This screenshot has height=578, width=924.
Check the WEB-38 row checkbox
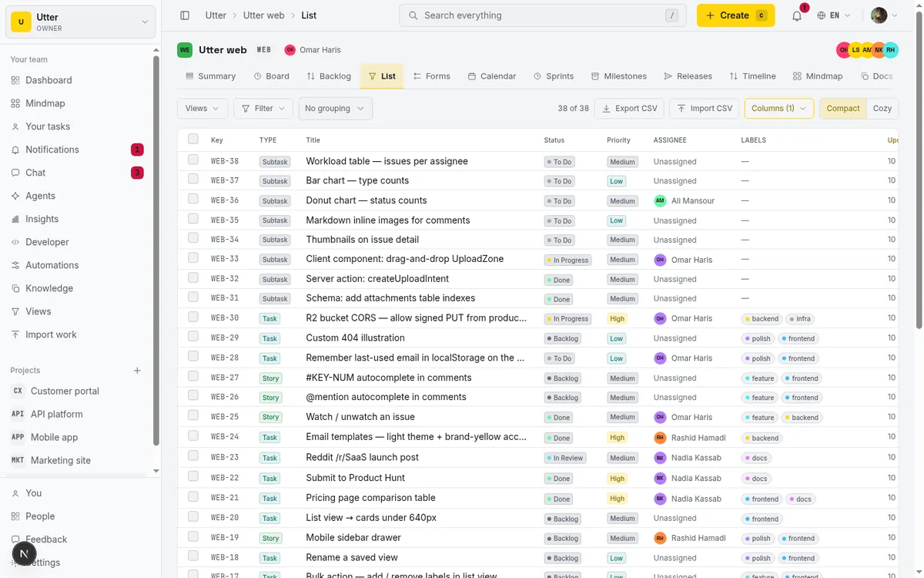193,160
